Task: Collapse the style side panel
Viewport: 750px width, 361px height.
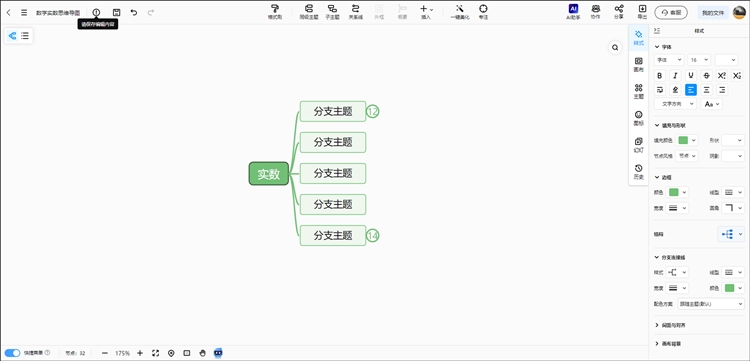Action: (x=657, y=31)
